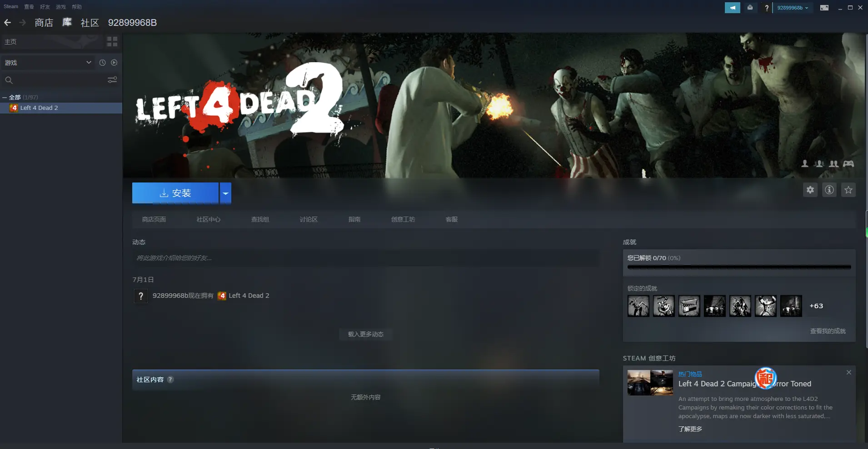Open the 92899968B profile tab
The image size is (868, 449).
coord(132,23)
